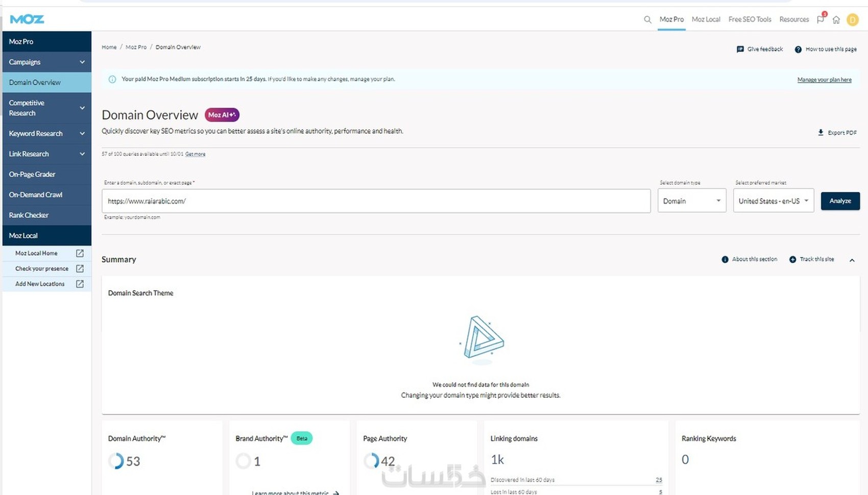Click the Track this site plus icon
The height and width of the screenshot is (495, 868).
click(792, 259)
